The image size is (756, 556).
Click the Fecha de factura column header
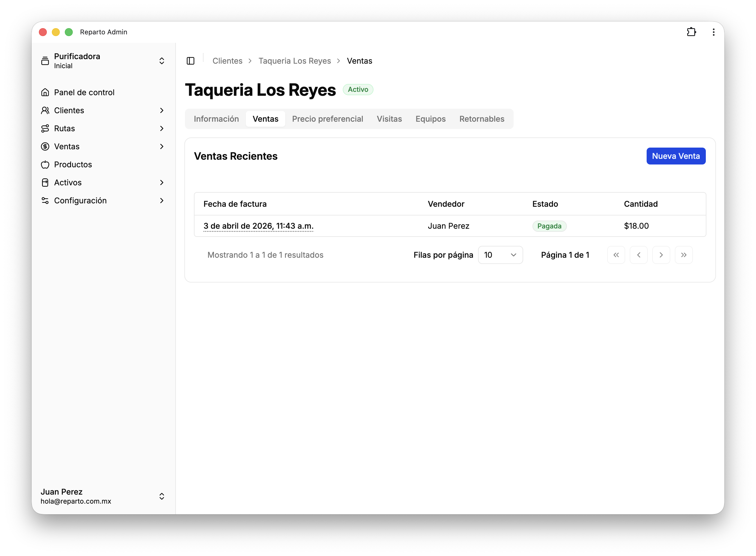tap(235, 204)
